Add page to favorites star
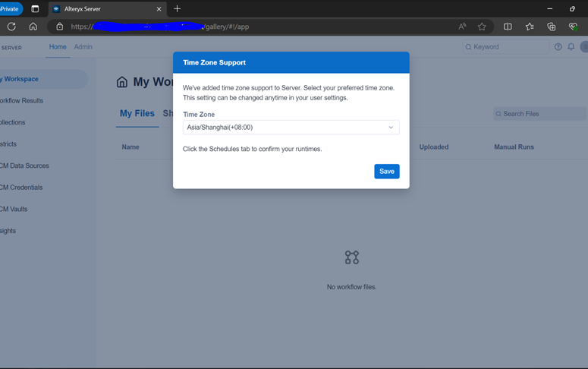The image size is (588, 369). (x=482, y=27)
